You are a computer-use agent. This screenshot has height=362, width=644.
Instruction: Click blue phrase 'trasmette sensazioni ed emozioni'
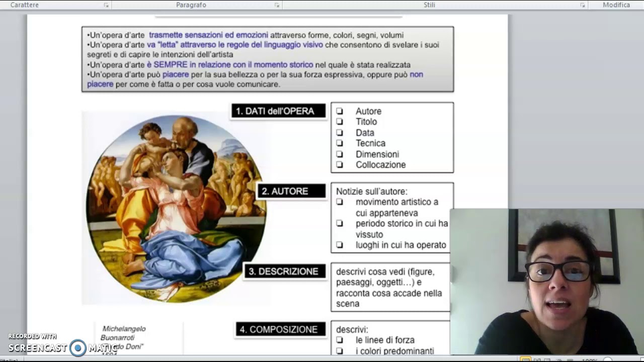point(208,35)
